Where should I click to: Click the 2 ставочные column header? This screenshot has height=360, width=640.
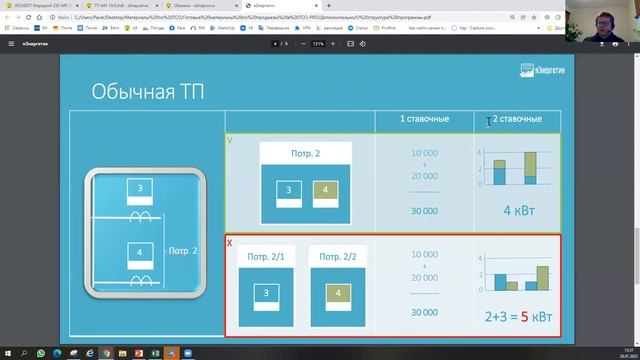point(517,119)
